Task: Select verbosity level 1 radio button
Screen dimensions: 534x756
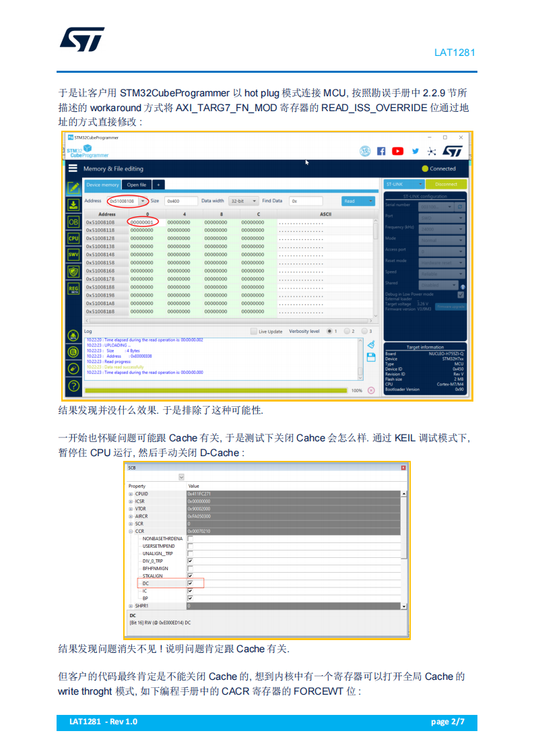Action: pyautogui.click(x=330, y=332)
